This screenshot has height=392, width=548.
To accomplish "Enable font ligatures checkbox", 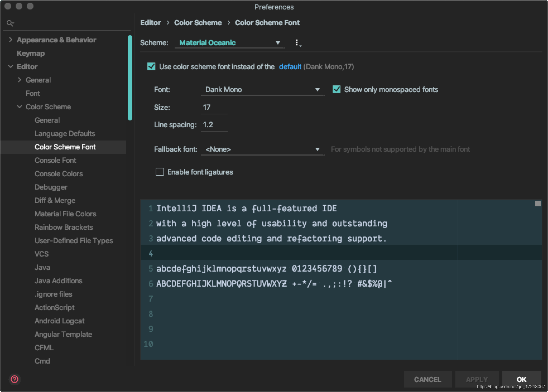I will point(160,172).
